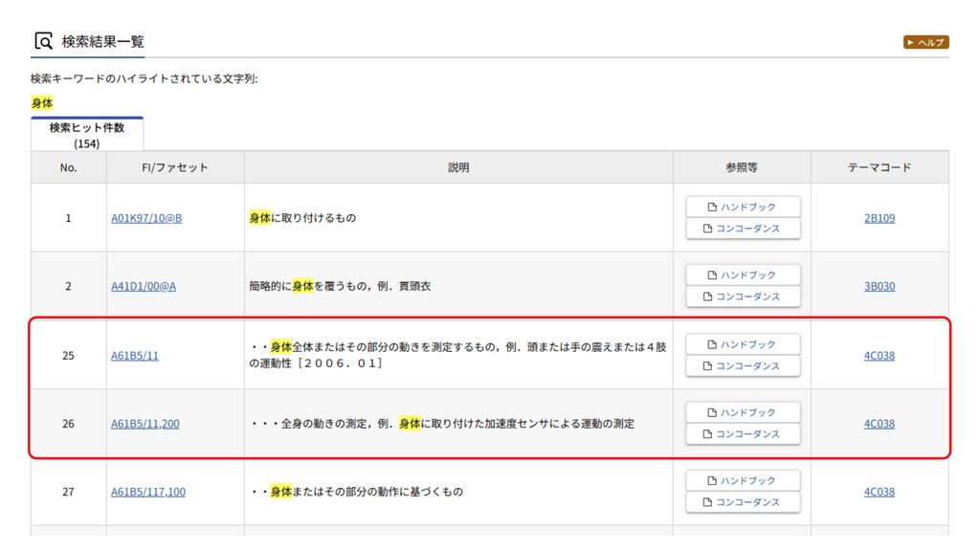Click the highlighted keyword 身体 above the table
This screenshot has width=980, height=551.
pyautogui.click(x=42, y=103)
